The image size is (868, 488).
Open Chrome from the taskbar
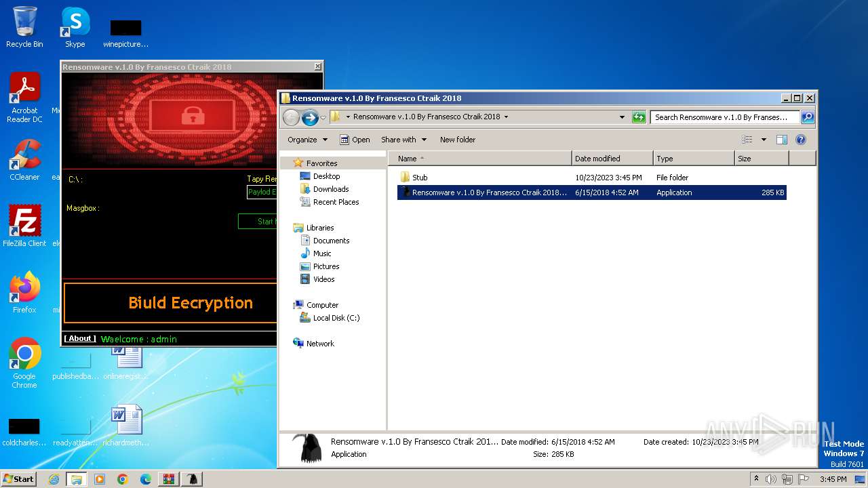pos(123,479)
